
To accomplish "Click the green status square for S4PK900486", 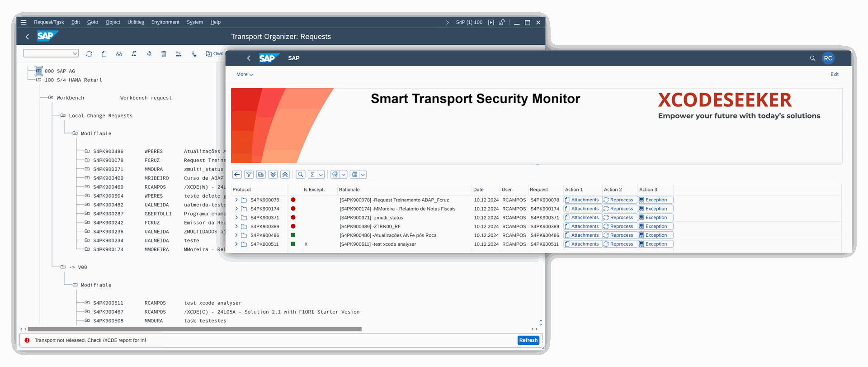I will [293, 235].
